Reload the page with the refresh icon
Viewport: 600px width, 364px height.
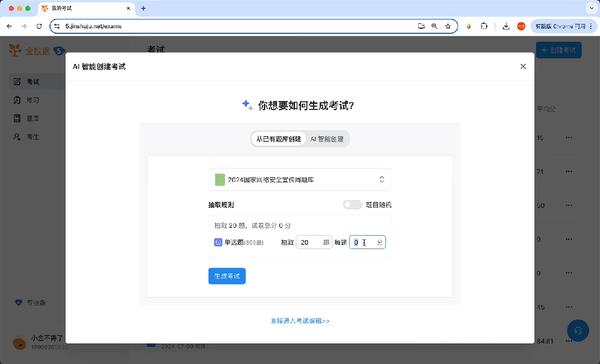tap(39, 26)
